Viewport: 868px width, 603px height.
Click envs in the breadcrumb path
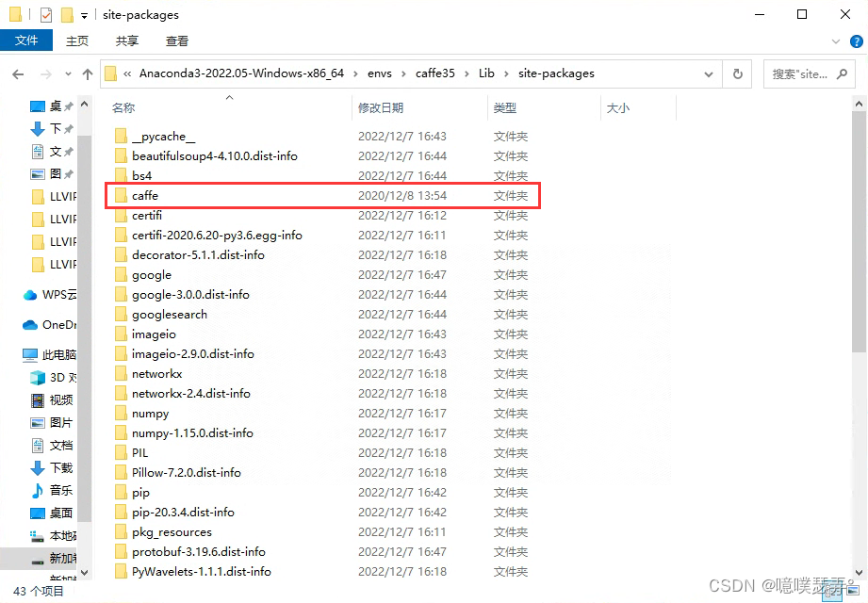pos(380,73)
